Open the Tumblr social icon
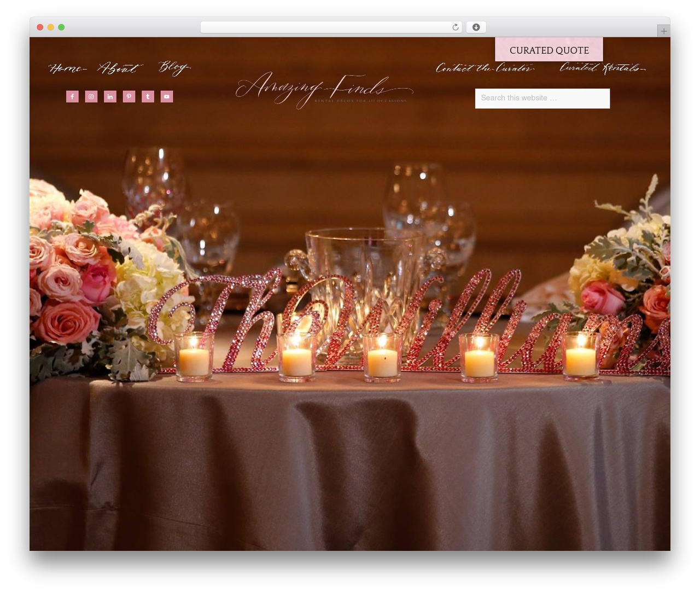Image resolution: width=700 pixels, height=593 pixels. (x=148, y=97)
